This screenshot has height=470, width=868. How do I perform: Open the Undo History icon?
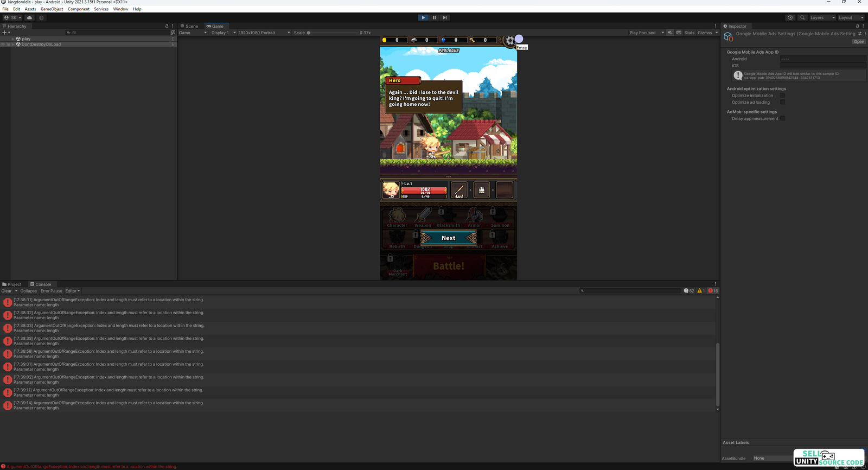(790, 17)
